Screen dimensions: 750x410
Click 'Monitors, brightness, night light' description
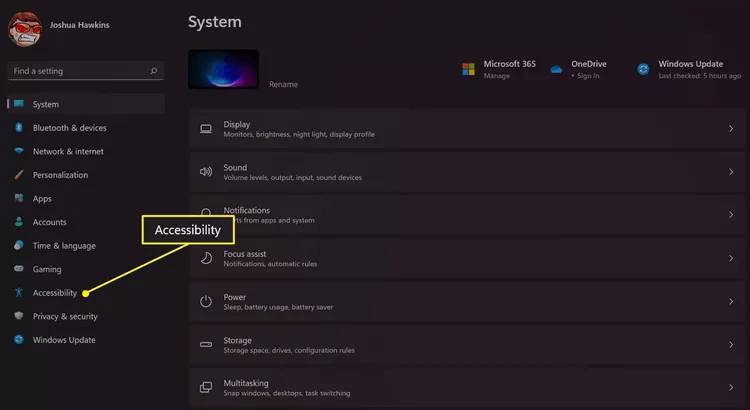pos(299,134)
